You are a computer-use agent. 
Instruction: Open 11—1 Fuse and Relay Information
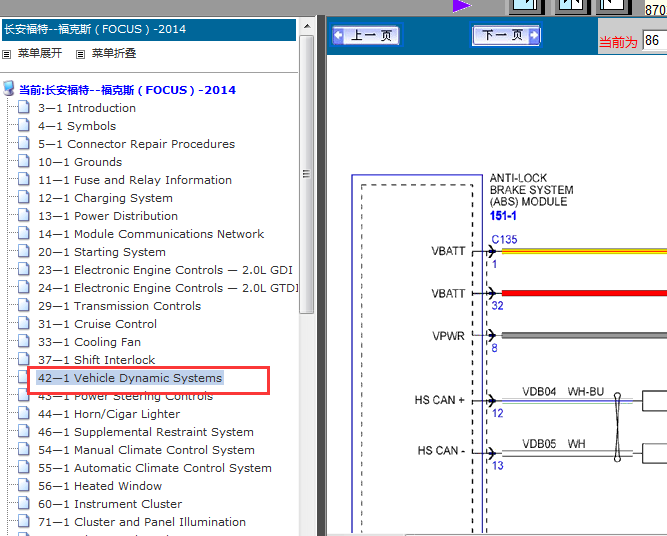tap(135, 180)
